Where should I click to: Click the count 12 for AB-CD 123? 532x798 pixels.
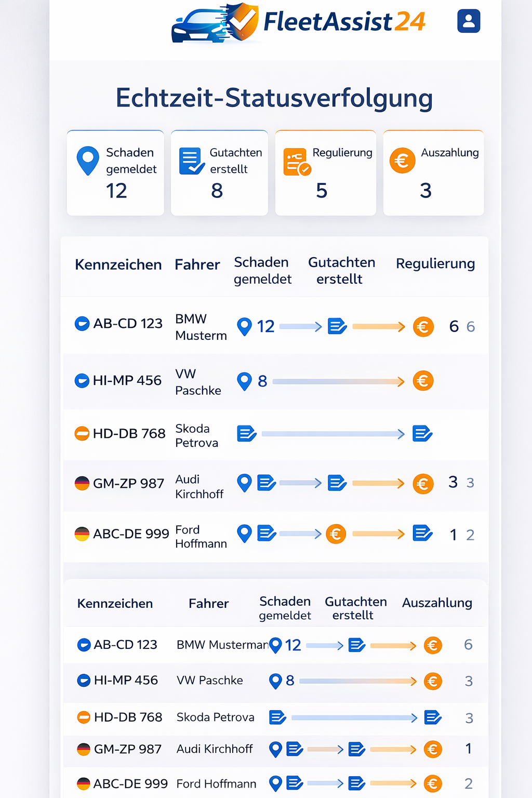point(265,326)
